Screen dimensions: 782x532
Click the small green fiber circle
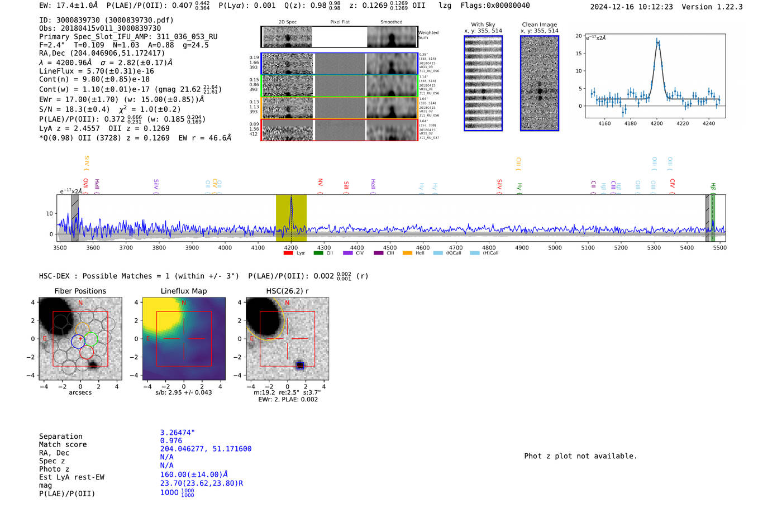[90, 338]
